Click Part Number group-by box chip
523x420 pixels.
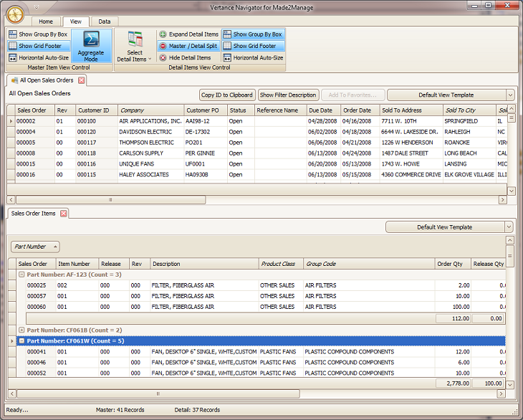pyautogui.click(x=35, y=247)
